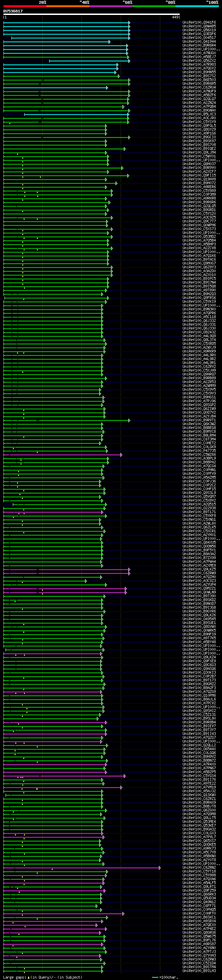Screen dimensions: 222x980
Task: Click hit label UniRef100_B9RVT1
Action: [199, 420]
